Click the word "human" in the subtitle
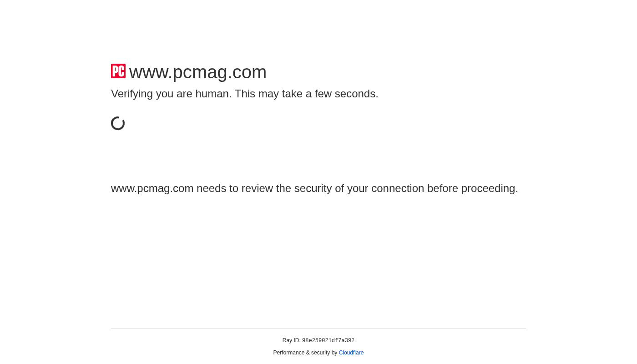The image size is (637, 364). coord(212,94)
